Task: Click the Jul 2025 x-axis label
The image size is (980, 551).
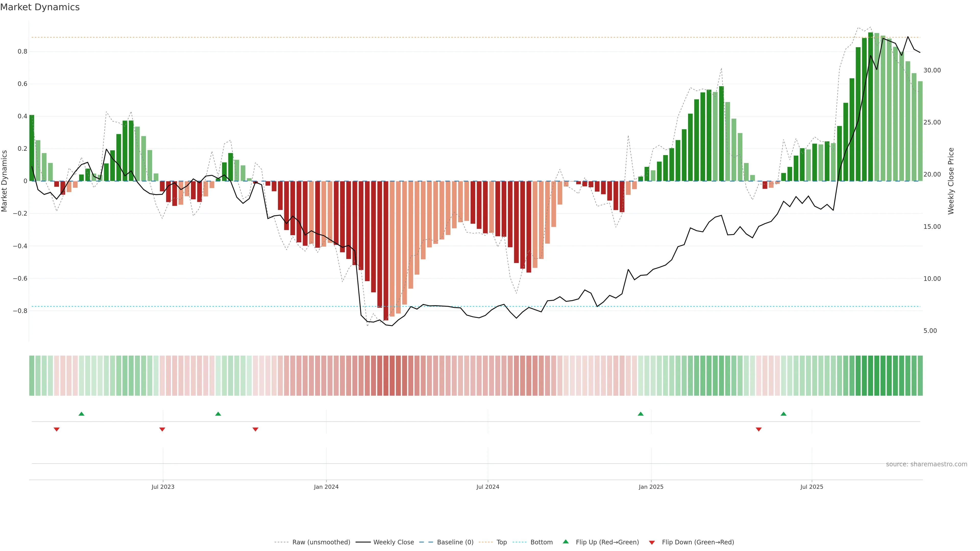Action: tap(812, 487)
